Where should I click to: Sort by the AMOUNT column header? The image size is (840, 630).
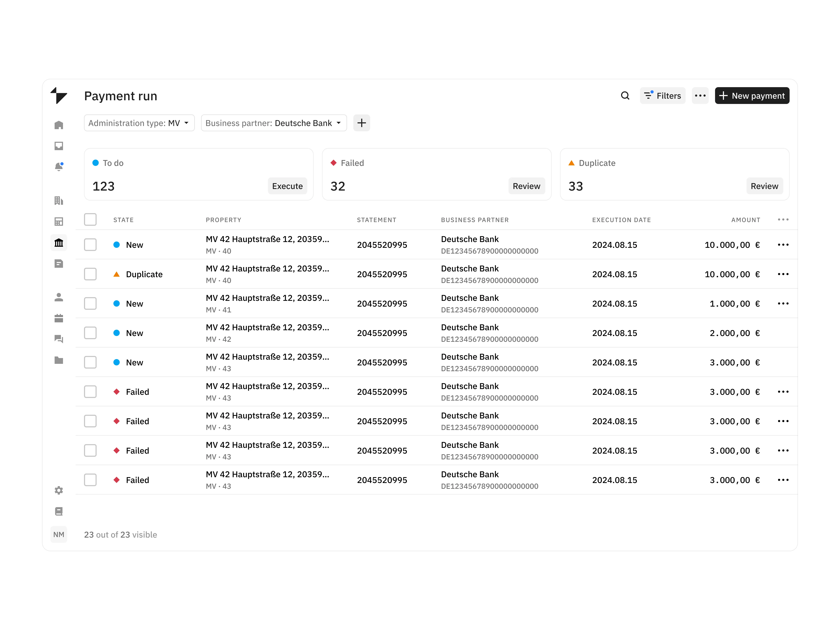pos(746,220)
